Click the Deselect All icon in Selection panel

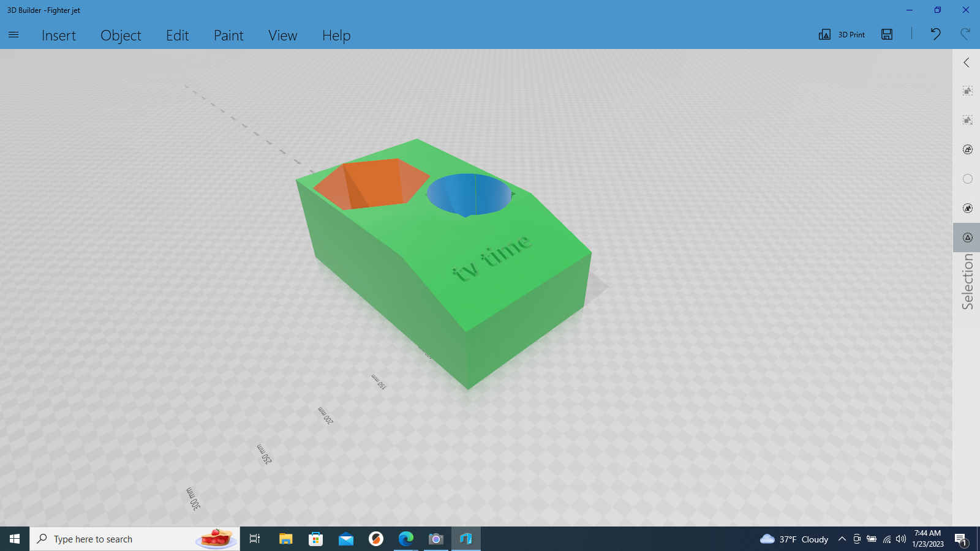(967, 120)
